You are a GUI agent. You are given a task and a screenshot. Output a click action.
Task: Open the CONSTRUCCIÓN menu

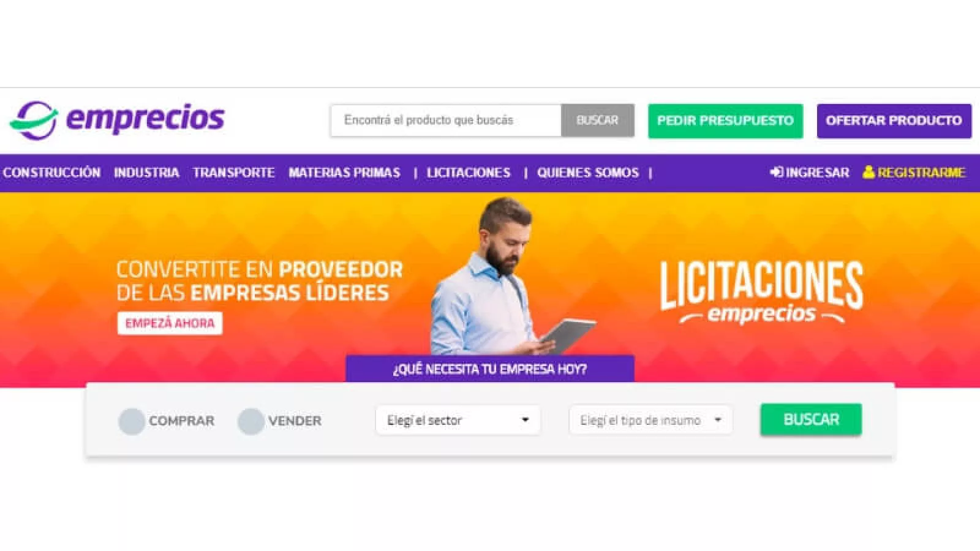coord(51,173)
